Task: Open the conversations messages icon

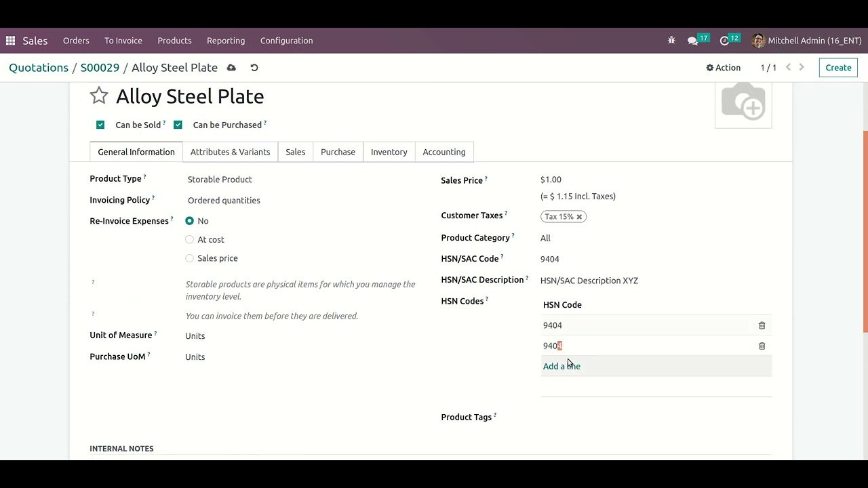Action: 692,41
